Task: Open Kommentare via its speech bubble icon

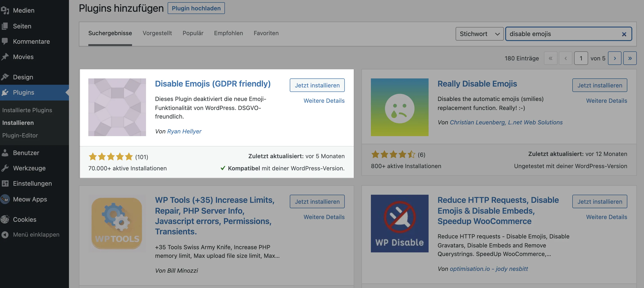Action: (x=5, y=41)
